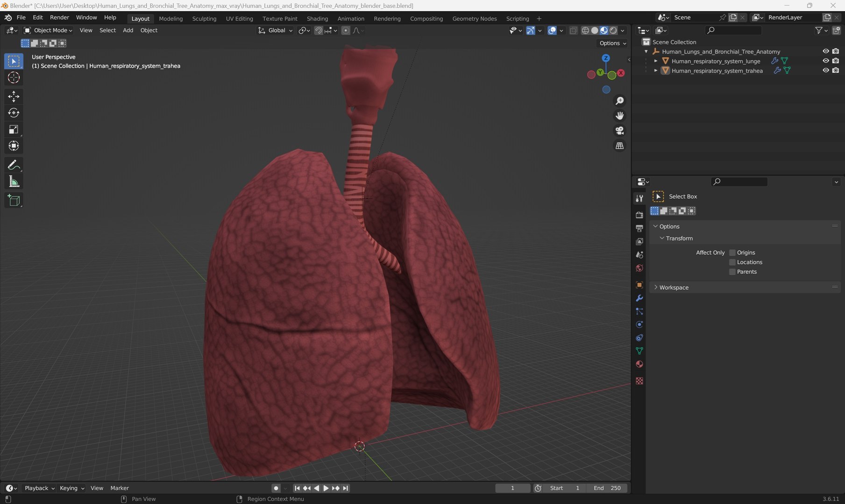Enable the Affect Only Parents checkbox
Image resolution: width=845 pixels, height=504 pixels.
(x=732, y=272)
